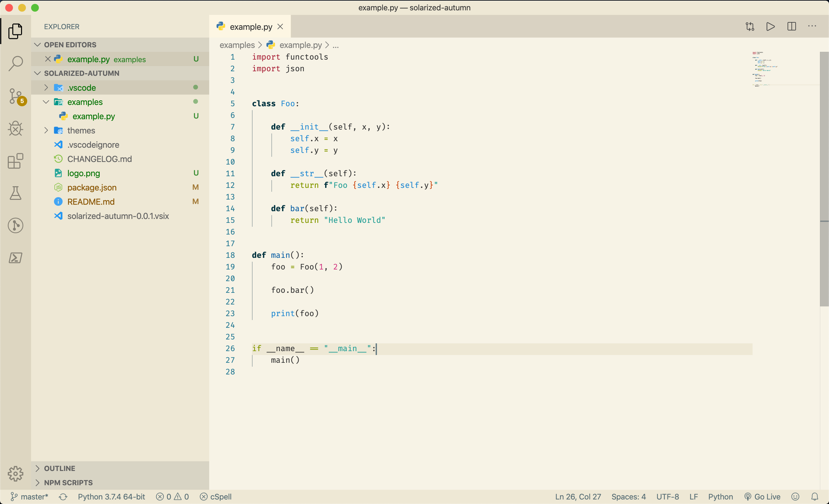The height and width of the screenshot is (504, 829).
Task: Click Python 3.7.4 64-bit interpreter selector
Action: [111, 497]
